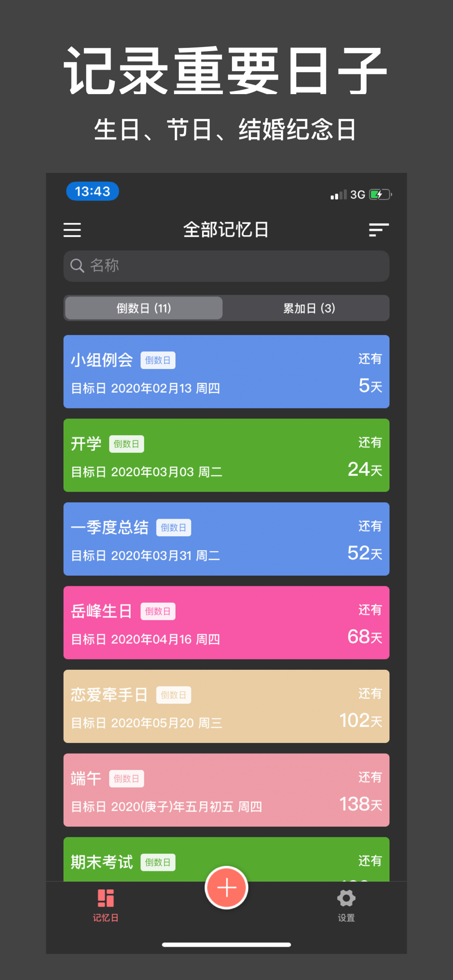Open the 端午 countdown card
This screenshot has width=453, height=980.
click(226, 790)
